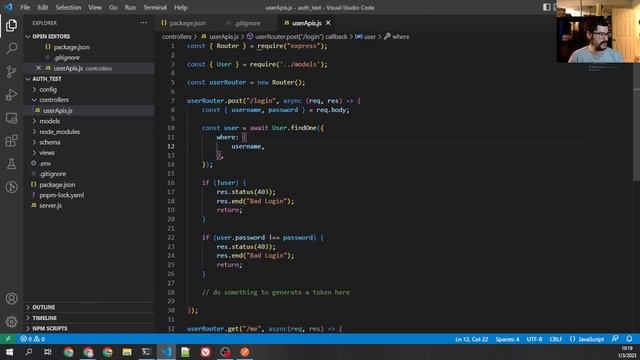Image resolution: width=640 pixels, height=360 pixels.
Task: Open the File menu
Action: click(x=25, y=7)
